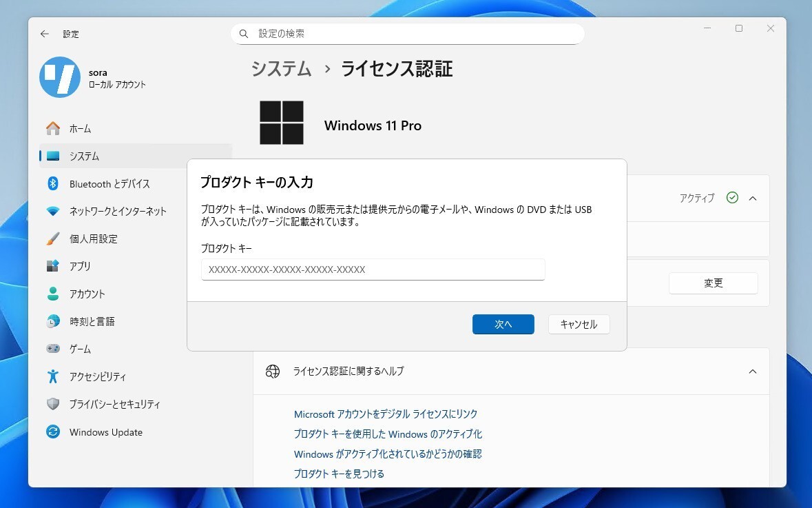Minimize the Settings window

(707, 28)
